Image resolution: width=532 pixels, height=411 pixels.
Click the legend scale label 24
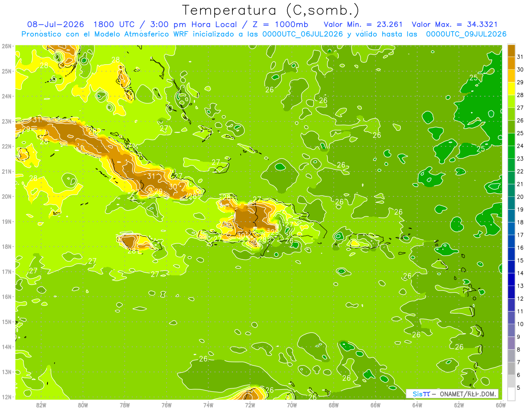point(520,146)
